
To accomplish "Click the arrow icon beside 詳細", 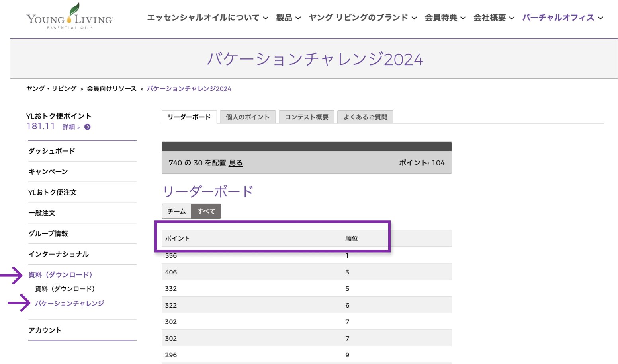I will click(x=88, y=127).
